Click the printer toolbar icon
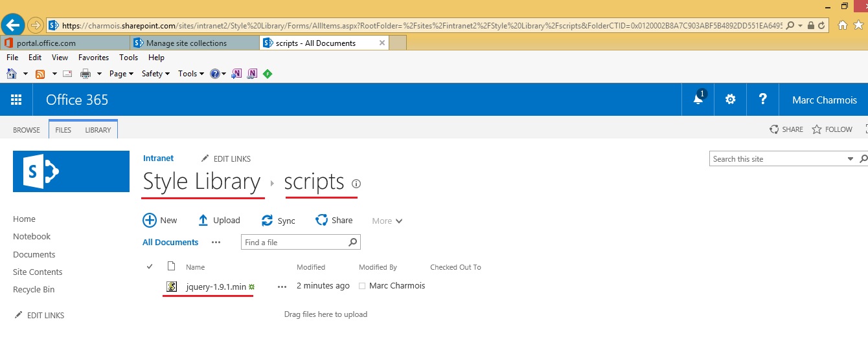Screen dimensions: 868x348 86,74
